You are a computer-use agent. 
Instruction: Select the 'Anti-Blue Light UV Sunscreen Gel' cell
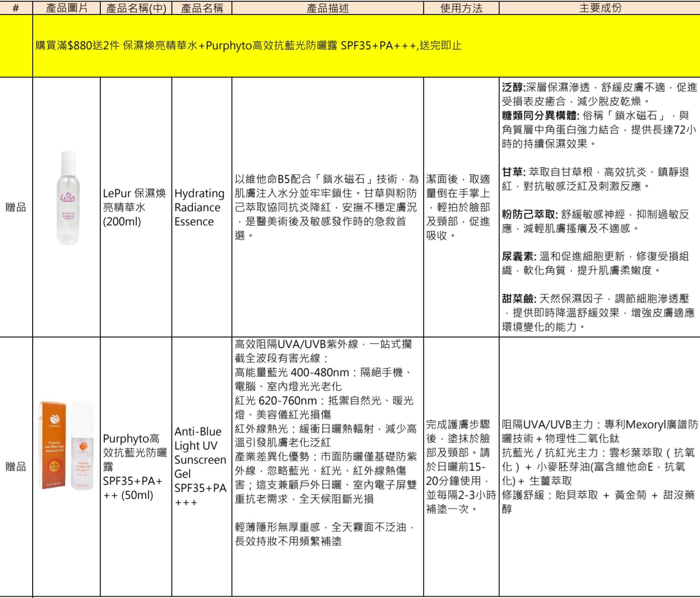click(202, 466)
